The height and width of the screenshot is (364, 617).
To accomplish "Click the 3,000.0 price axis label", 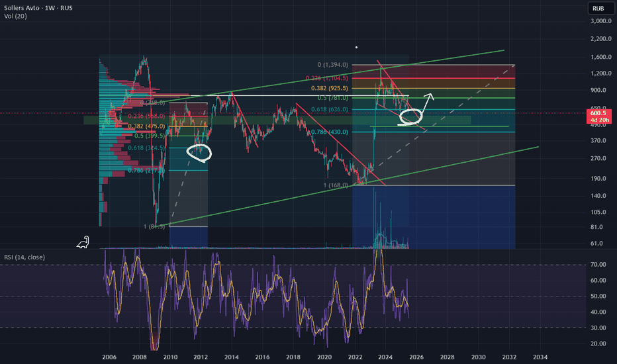I will [x=601, y=21].
